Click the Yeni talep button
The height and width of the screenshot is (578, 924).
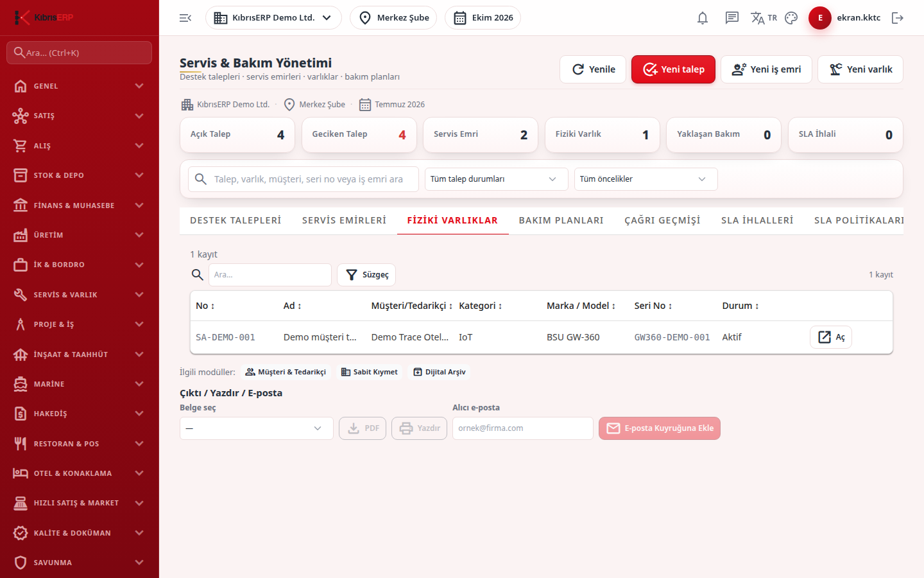pyautogui.click(x=673, y=69)
